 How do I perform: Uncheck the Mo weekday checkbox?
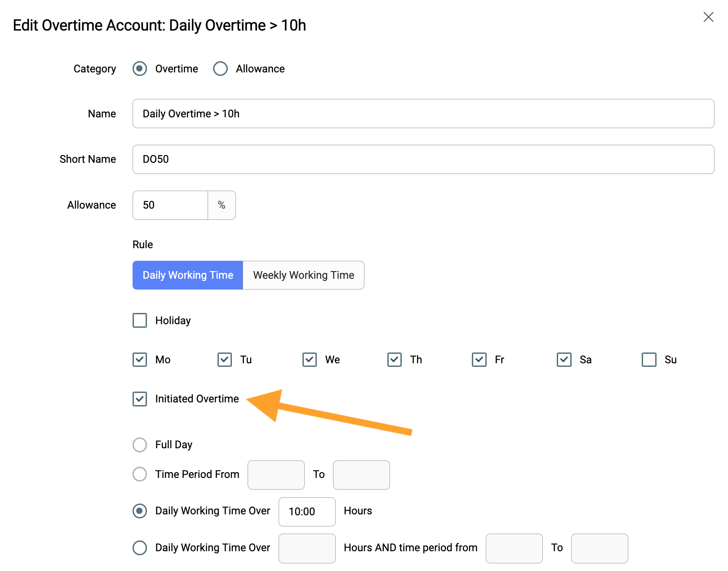click(140, 360)
